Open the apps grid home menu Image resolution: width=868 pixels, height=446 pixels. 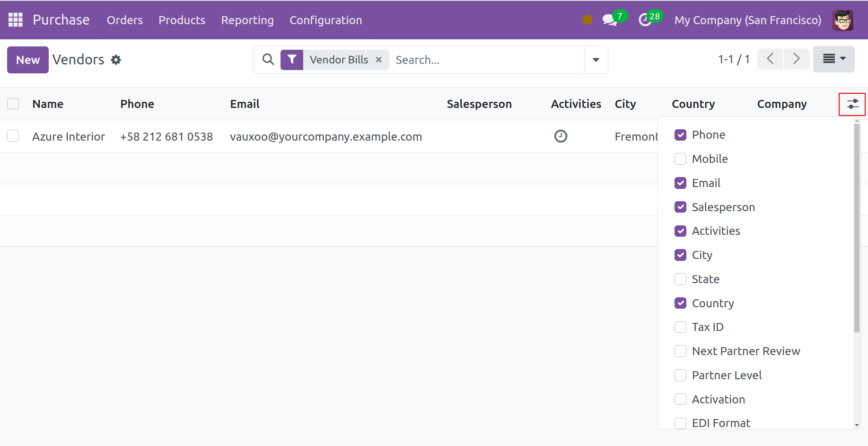(16, 20)
